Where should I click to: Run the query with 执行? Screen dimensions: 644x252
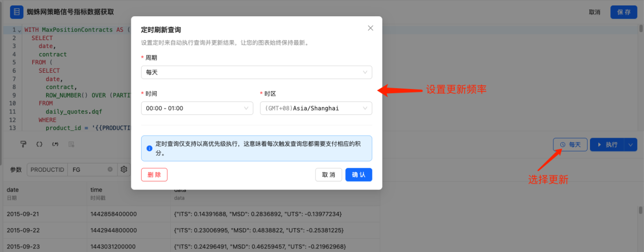coord(607,145)
